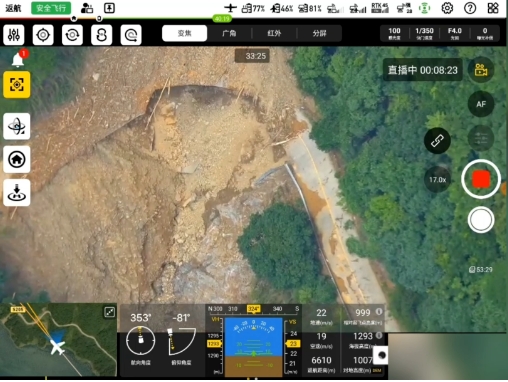Open the camera parameter adjustment sliders icon
This screenshot has width=508, height=382.
[x=14, y=35]
